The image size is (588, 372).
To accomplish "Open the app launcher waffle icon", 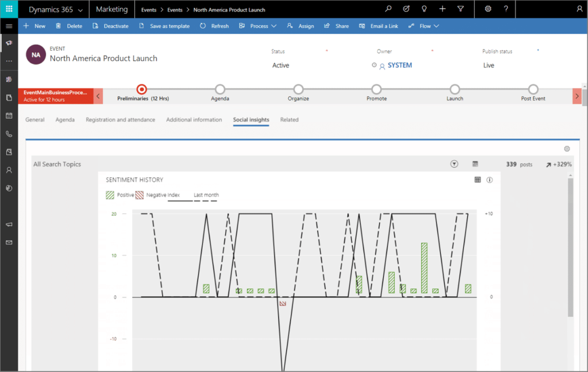I will point(9,9).
